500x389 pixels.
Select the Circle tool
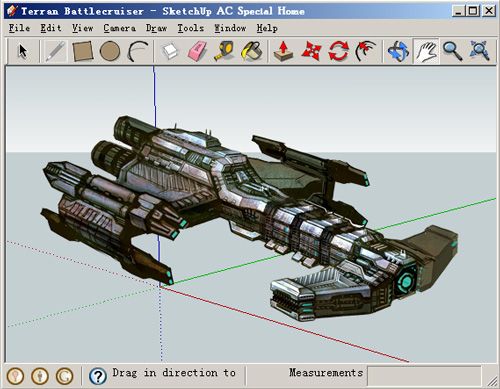[110, 51]
